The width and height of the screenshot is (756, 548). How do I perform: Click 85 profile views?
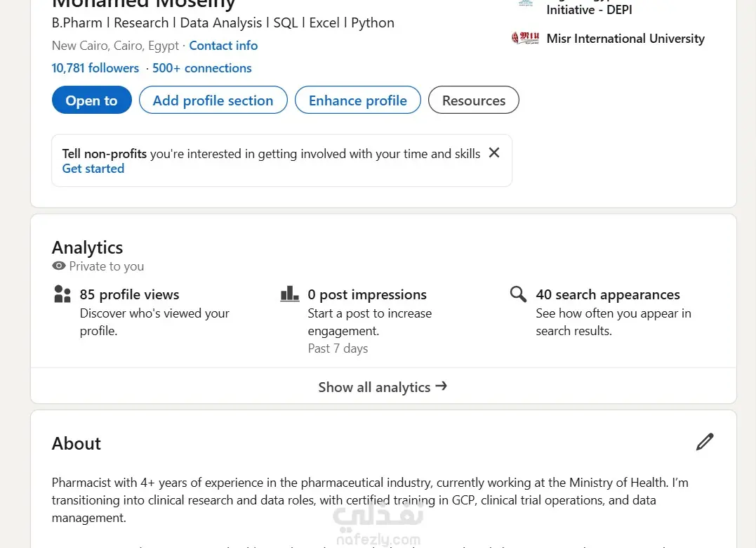tap(129, 294)
